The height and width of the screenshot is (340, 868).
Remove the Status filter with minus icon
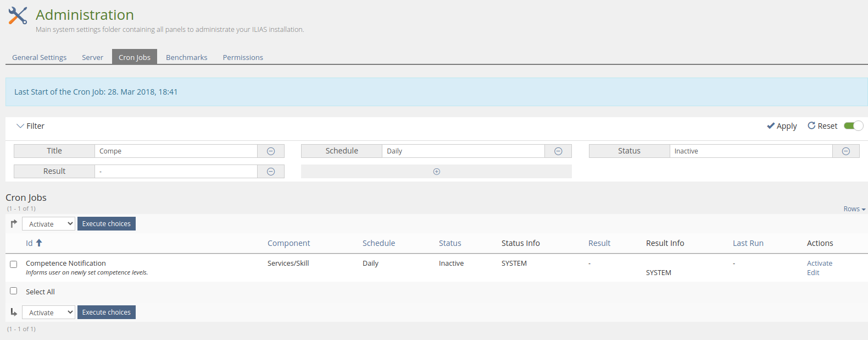point(846,151)
